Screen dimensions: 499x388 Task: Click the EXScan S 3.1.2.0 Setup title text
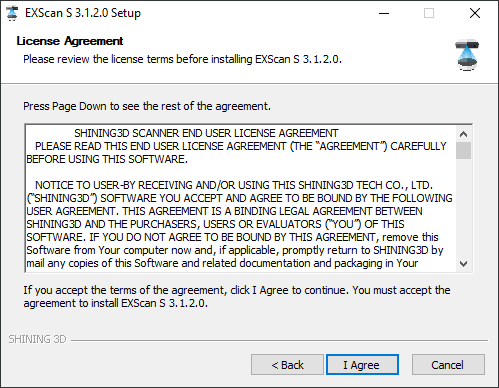(83, 13)
